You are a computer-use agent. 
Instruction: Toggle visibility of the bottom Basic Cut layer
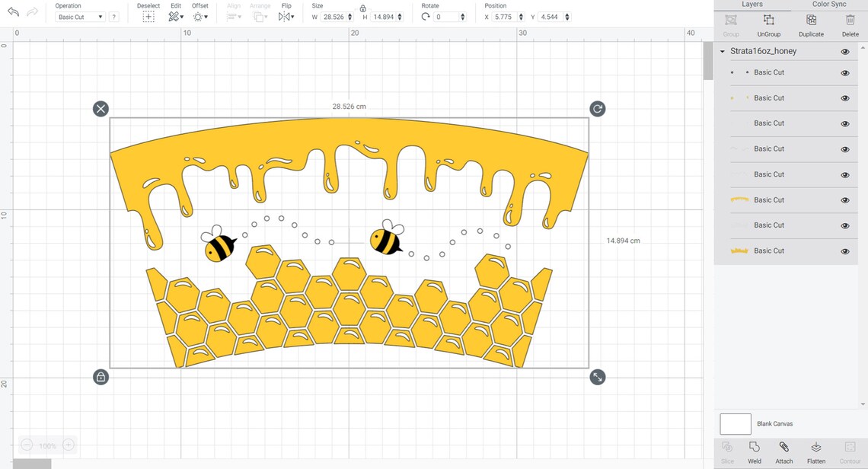coord(844,250)
